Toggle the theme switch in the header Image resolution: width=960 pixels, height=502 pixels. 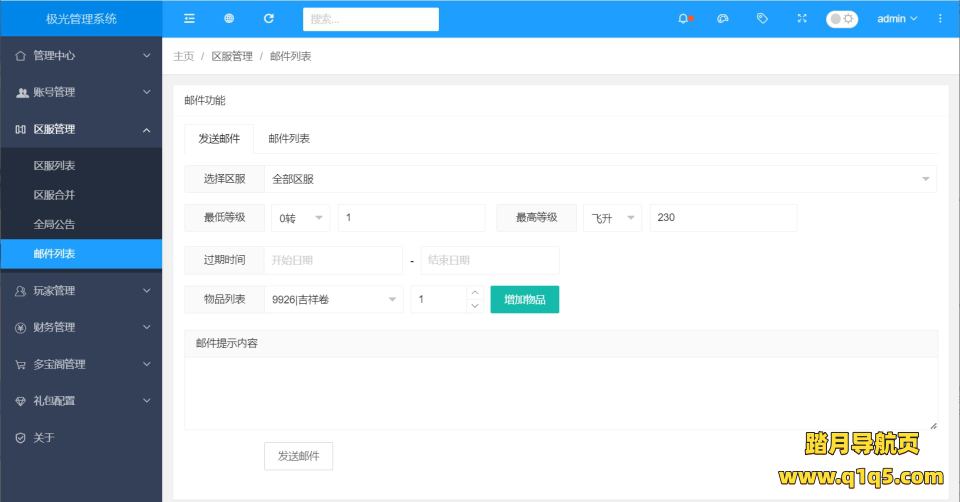841,18
